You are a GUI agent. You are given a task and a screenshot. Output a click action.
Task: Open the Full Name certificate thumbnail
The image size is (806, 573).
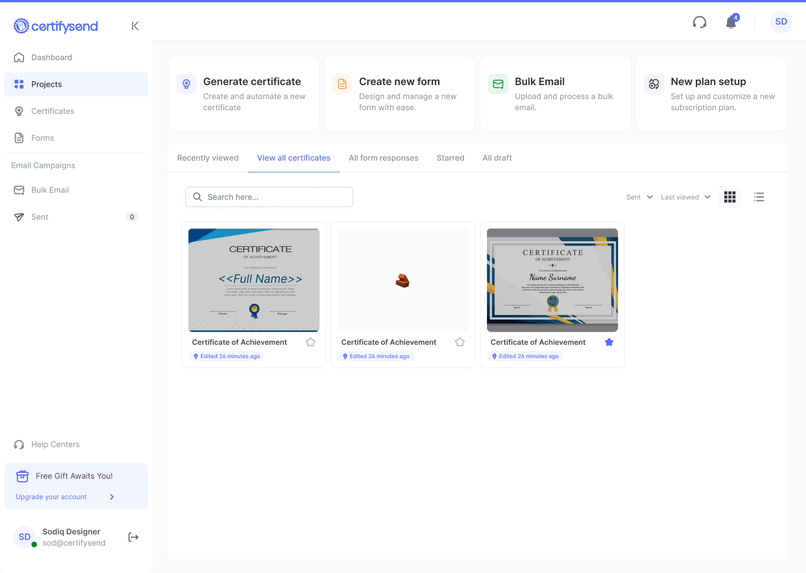tap(254, 280)
